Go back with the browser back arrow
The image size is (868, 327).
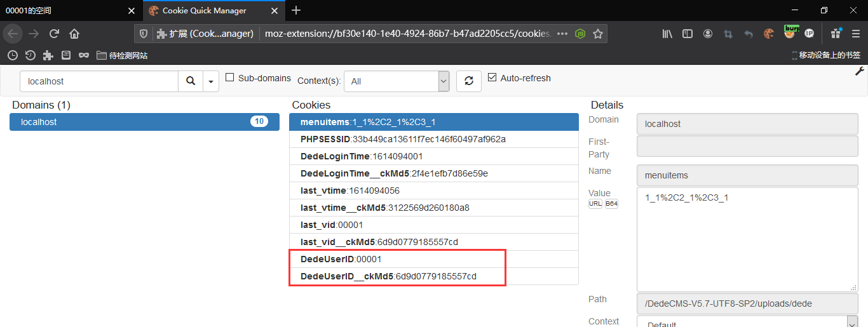click(13, 34)
